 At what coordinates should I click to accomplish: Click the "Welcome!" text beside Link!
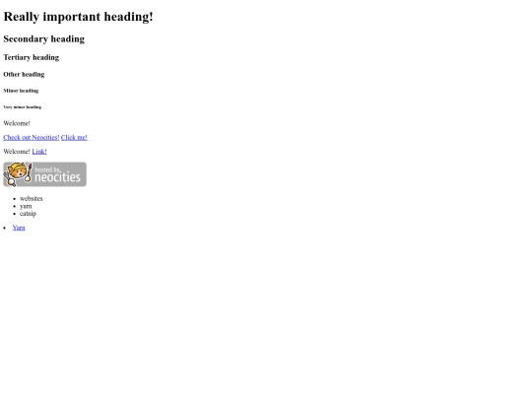17,152
